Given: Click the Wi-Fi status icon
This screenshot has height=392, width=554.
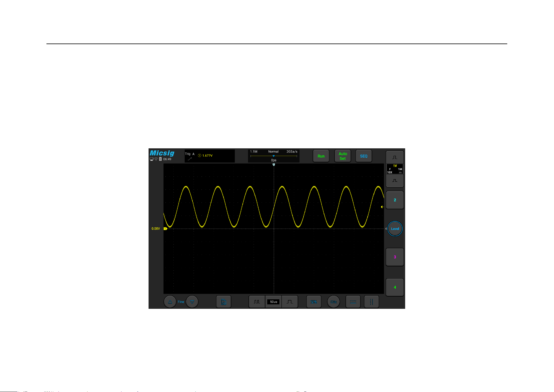Looking at the screenshot, I should pos(156,159).
